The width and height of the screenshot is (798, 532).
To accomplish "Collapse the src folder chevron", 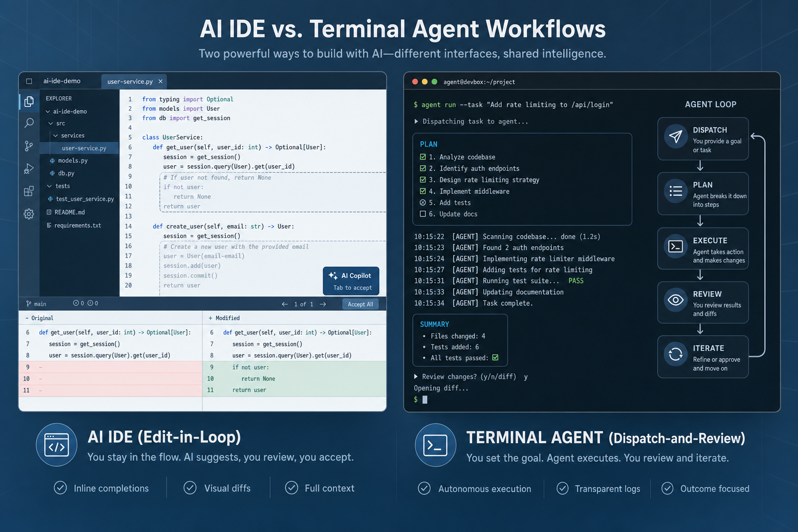I will [51, 124].
